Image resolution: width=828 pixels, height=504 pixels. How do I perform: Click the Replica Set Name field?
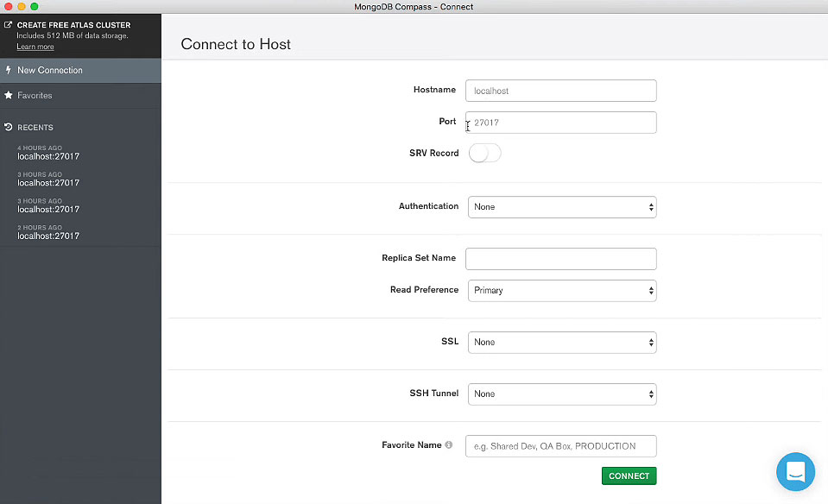(x=561, y=259)
